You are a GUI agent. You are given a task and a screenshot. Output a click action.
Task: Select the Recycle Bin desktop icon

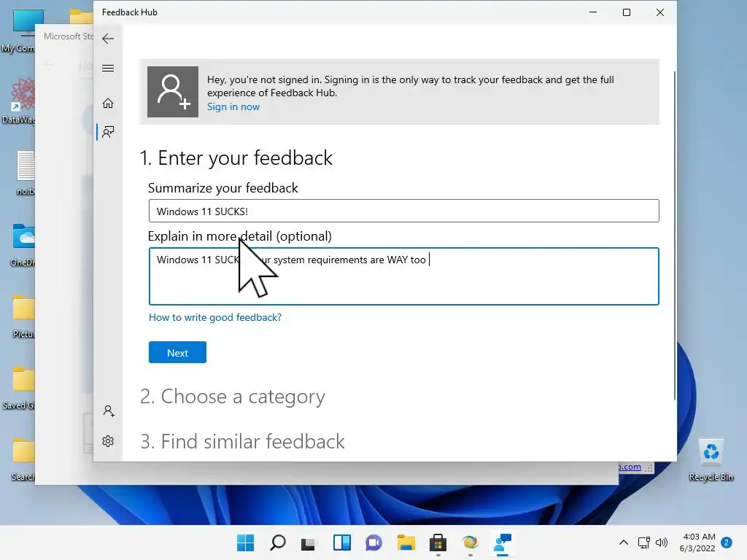[711, 459]
